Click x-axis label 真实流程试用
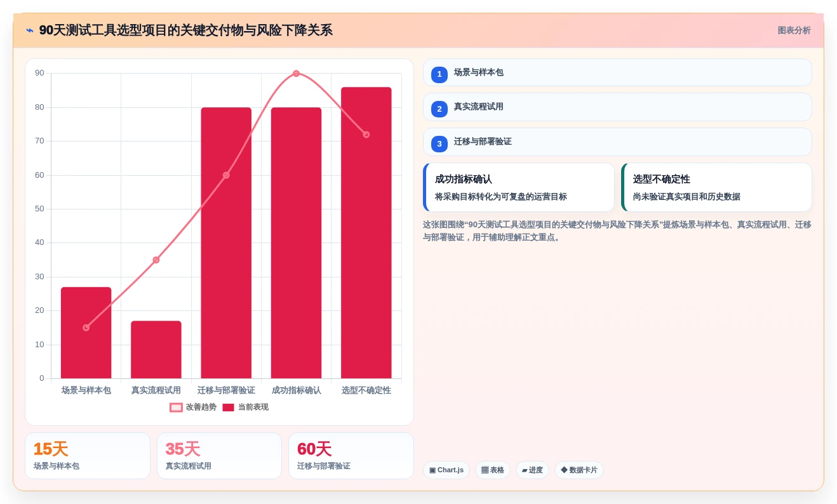The width and height of the screenshot is (837, 504). pos(156,390)
